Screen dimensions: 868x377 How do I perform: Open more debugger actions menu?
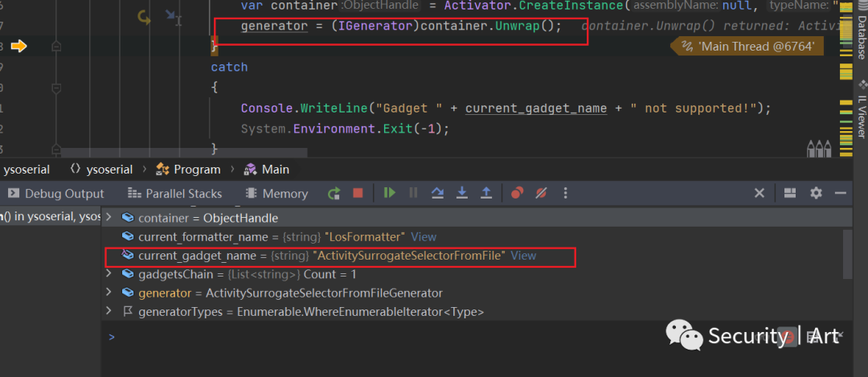(565, 193)
